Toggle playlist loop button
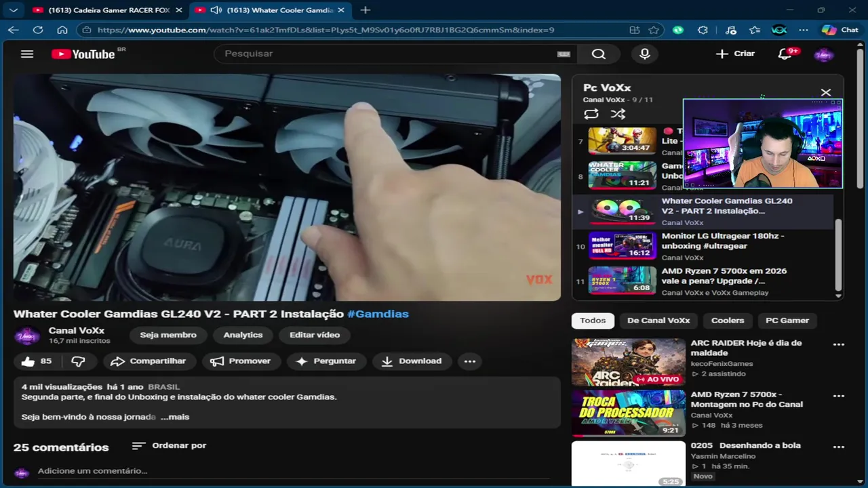Screen dimensions: 868x488 coord(591,114)
